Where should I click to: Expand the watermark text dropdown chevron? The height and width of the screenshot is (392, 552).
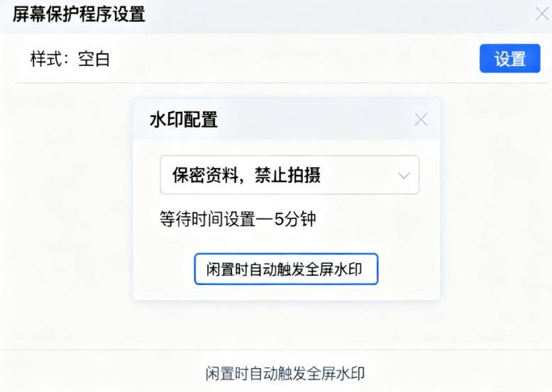click(404, 175)
